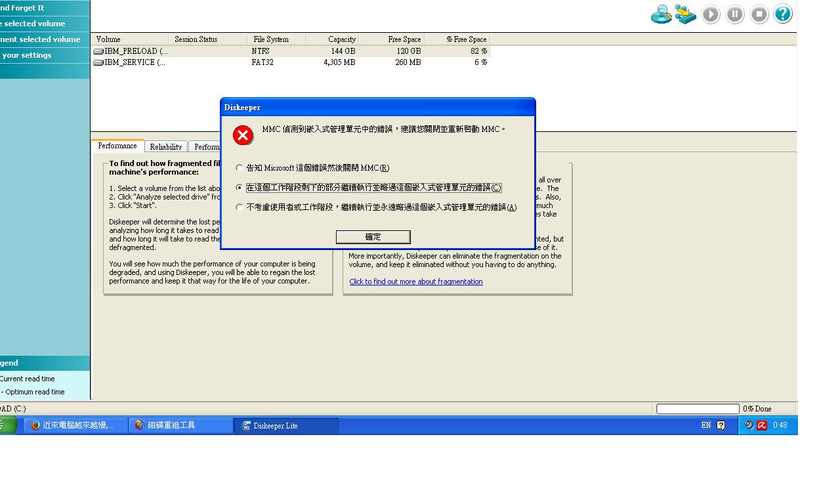Switch to the Performance tab
Image resolution: width=840 pixels, height=504 pixels.
click(117, 146)
